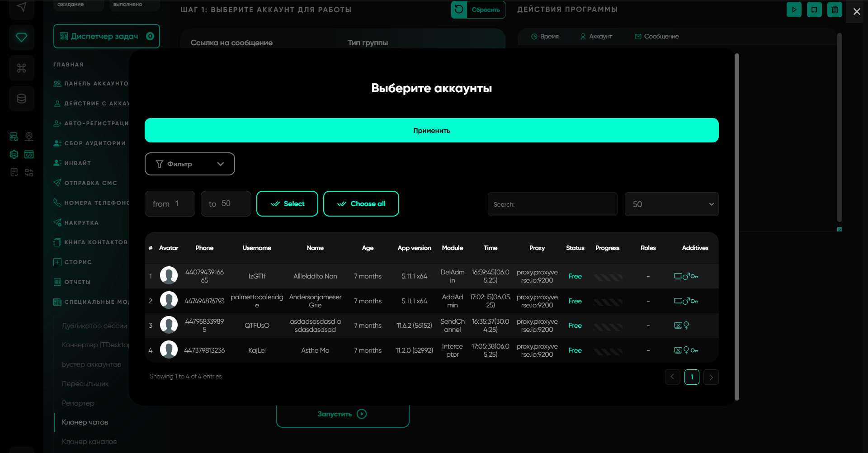Click the modal vertical scrollbar

tap(737, 226)
